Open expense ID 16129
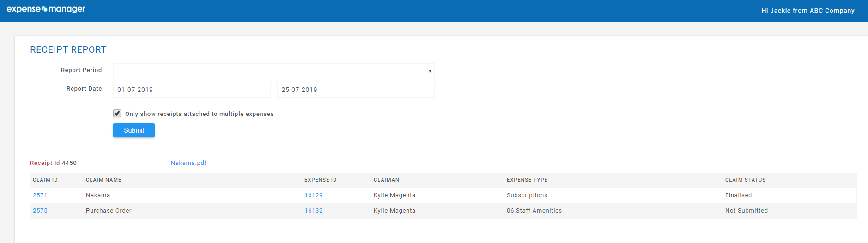 click(314, 195)
